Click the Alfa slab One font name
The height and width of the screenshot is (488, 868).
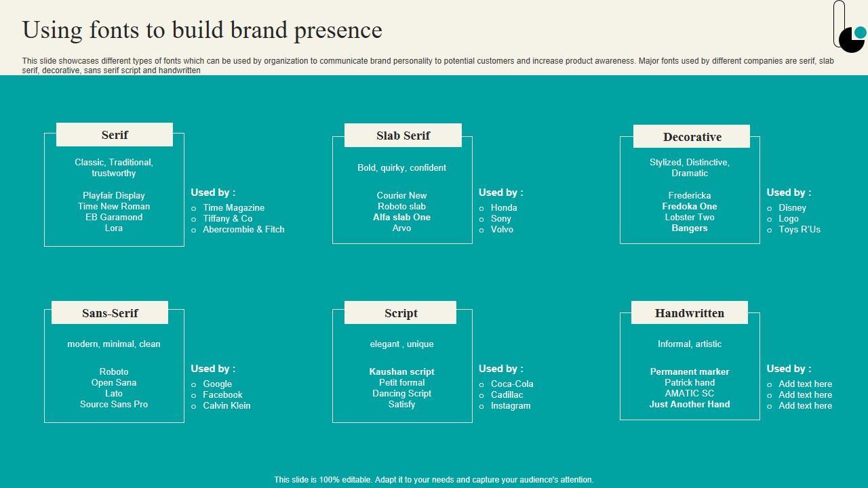pos(401,218)
